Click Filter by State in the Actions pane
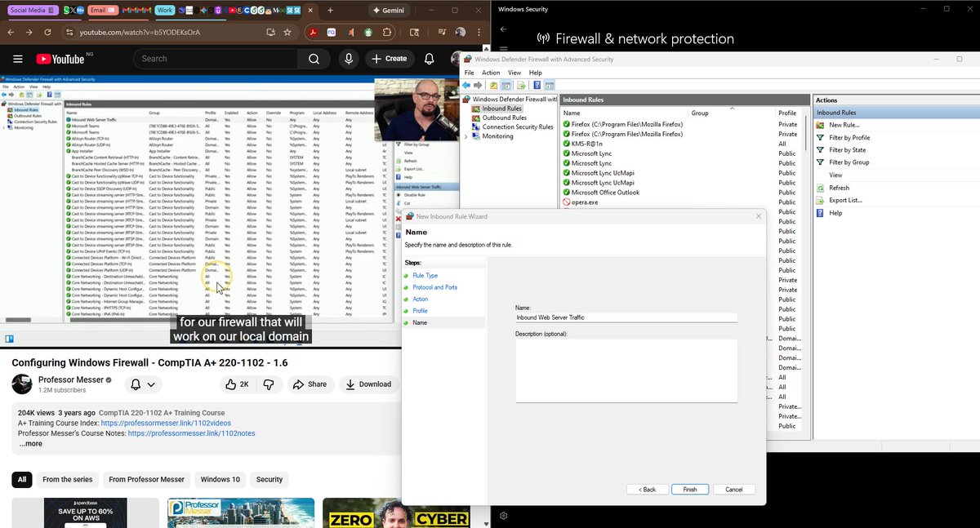980x528 pixels. [x=847, y=150]
